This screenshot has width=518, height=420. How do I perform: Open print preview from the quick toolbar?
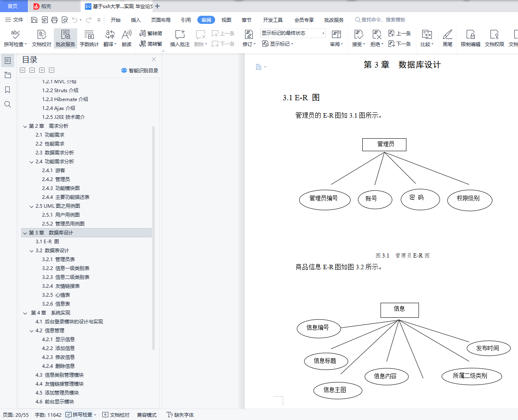point(64,20)
